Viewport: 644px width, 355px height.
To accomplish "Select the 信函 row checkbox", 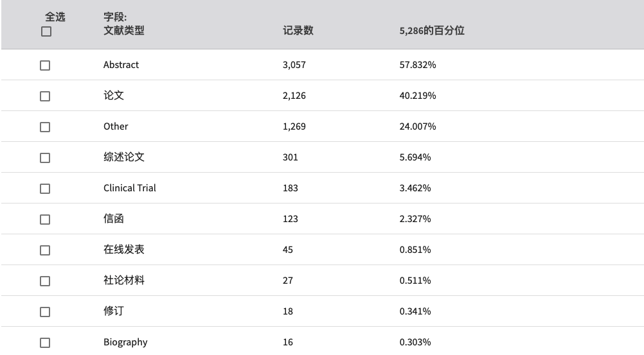I will (x=45, y=220).
